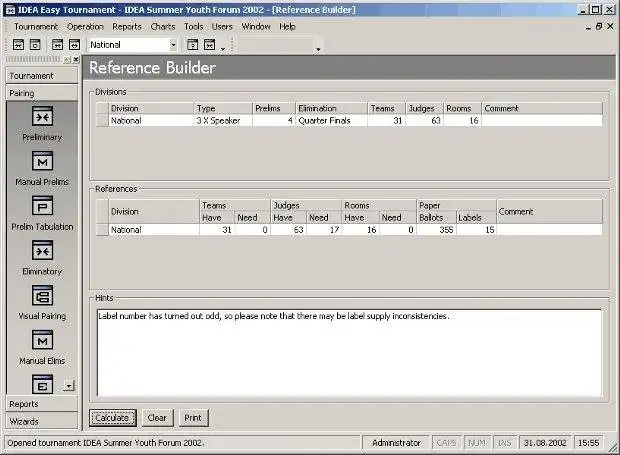Click the date 31.08.2002 in status bar

coord(545,443)
